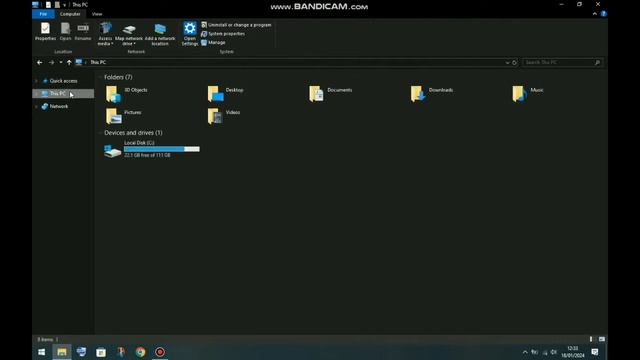
Task: Switch to the View ribbon tab
Action: 97,14
